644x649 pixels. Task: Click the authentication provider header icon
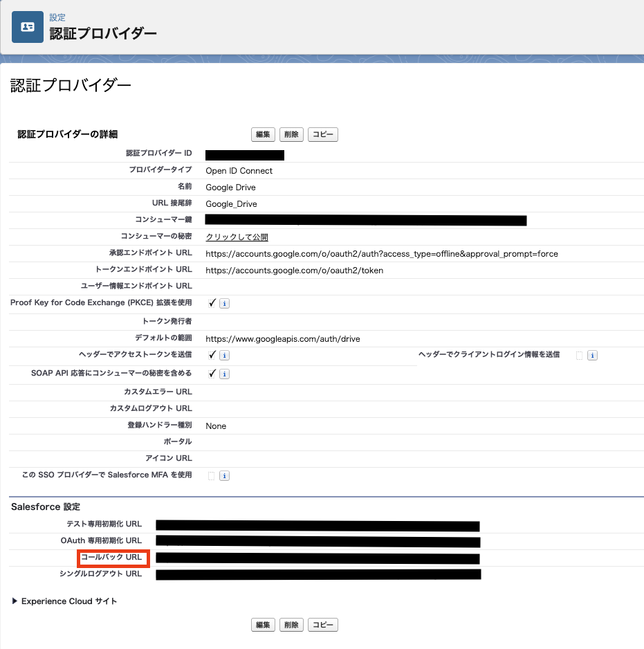click(28, 27)
